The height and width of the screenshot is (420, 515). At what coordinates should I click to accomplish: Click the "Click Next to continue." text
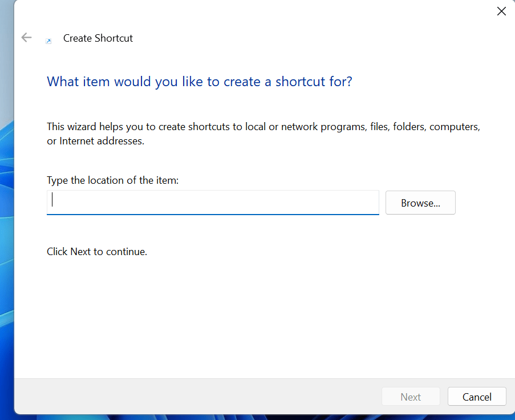click(97, 251)
